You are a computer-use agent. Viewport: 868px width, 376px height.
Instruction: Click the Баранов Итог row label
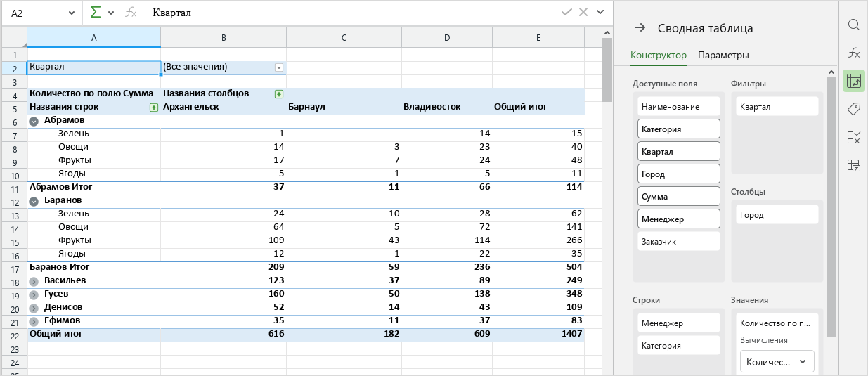point(59,267)
